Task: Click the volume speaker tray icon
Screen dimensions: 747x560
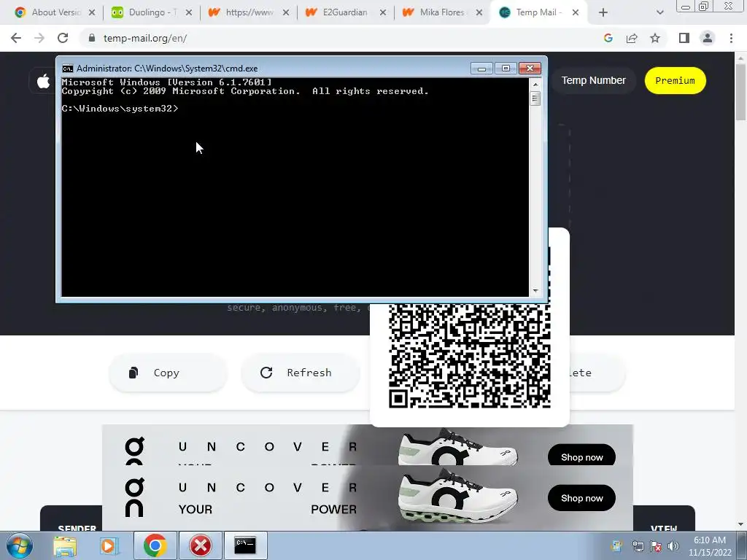Action: (x=673, y=546)
